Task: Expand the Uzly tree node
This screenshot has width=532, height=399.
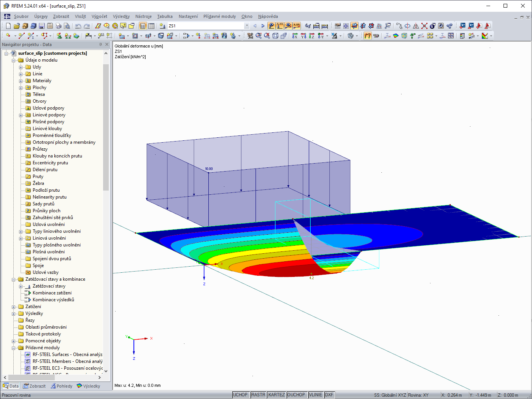Action: (x=21, y=67)
